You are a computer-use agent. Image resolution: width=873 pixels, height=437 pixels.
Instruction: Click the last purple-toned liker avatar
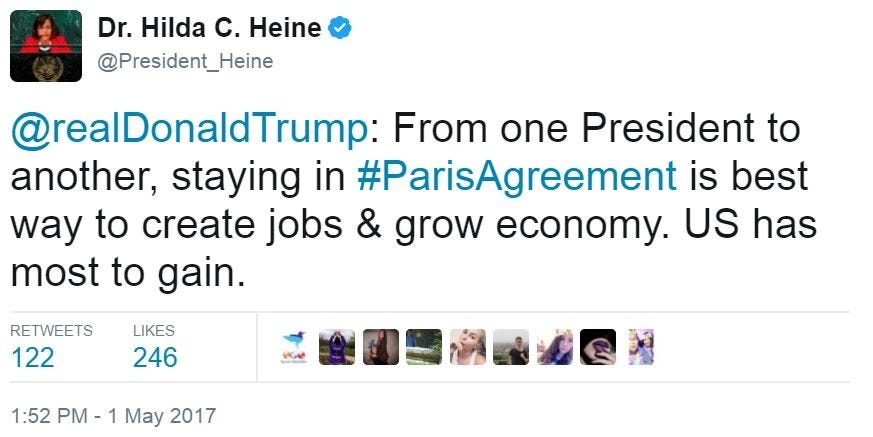640,346
